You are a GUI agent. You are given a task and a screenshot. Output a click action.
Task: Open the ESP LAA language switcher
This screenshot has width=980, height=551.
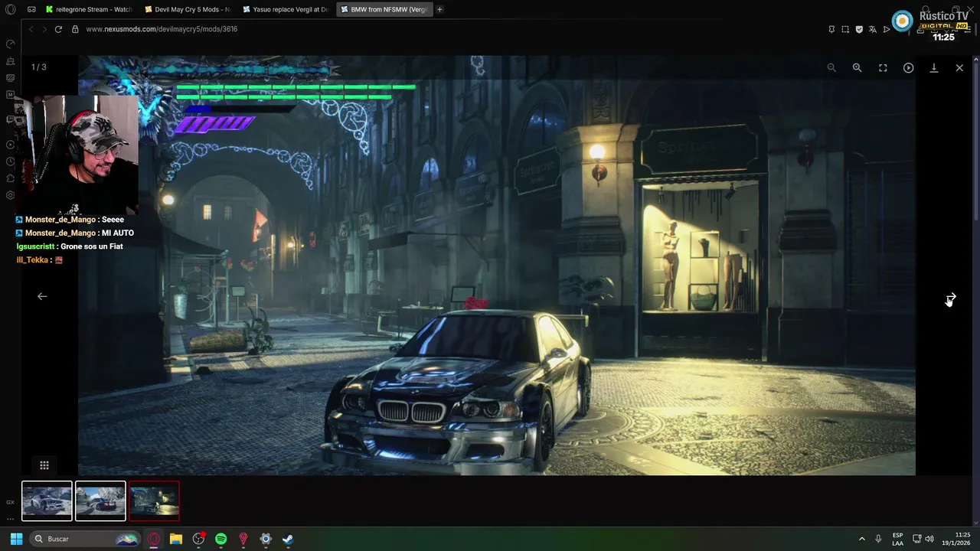pos(897,539)
